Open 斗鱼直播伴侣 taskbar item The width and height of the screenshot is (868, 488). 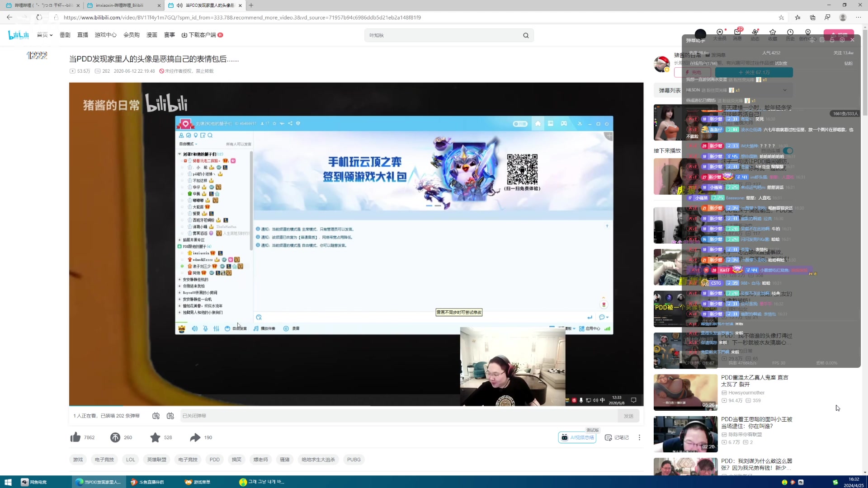147,482
